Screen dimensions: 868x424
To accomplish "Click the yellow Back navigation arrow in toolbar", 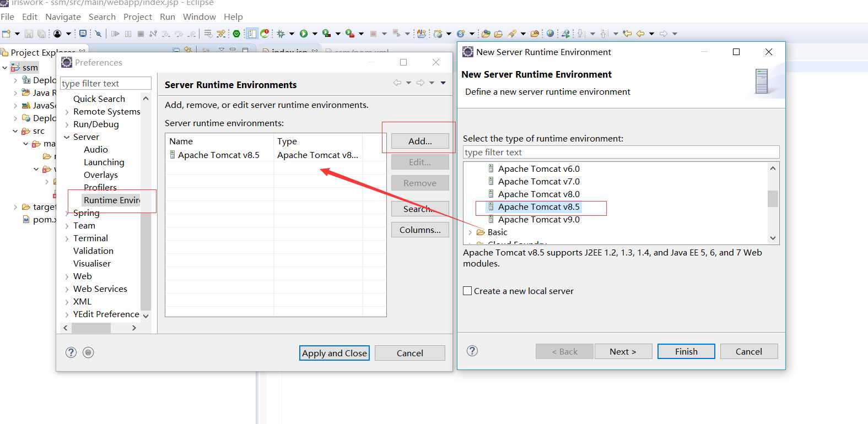I will pos(640,34).
